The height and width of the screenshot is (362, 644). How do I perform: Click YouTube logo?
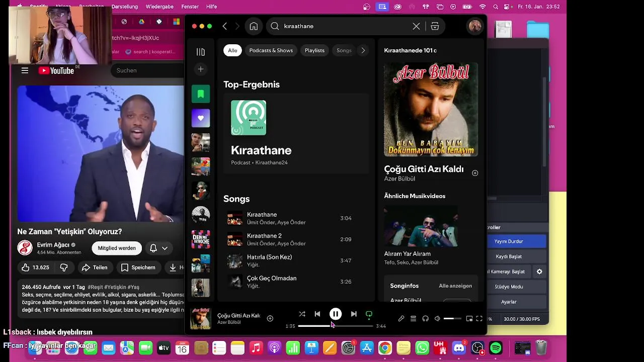pyautogui.click(x=56, y=71)
